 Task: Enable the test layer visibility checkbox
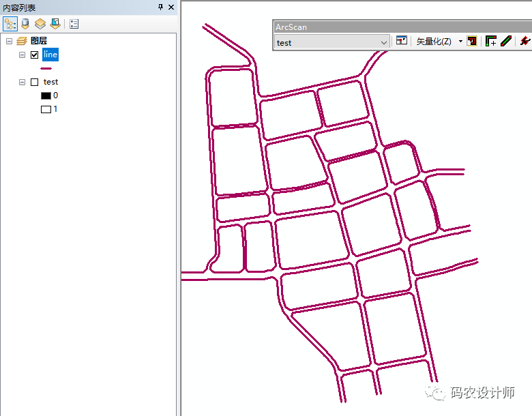click(34, 82)
